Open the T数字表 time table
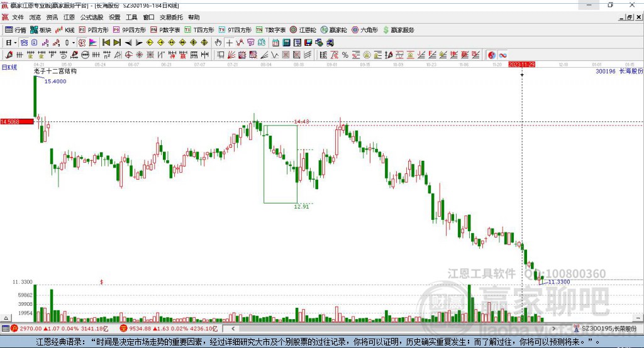The image size is (644, 348). (x=270, y=30)
